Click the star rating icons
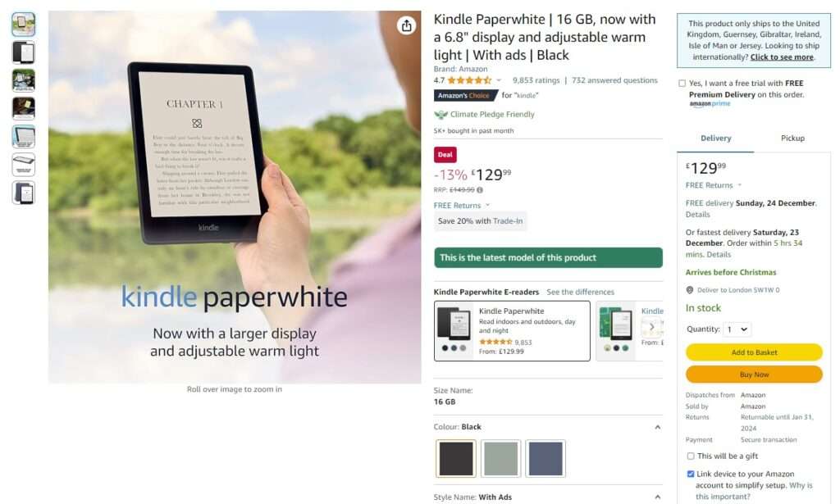Image resolution: width=840 pixels, height=504 pixels. pyautogui.click(x=469, y=80)
